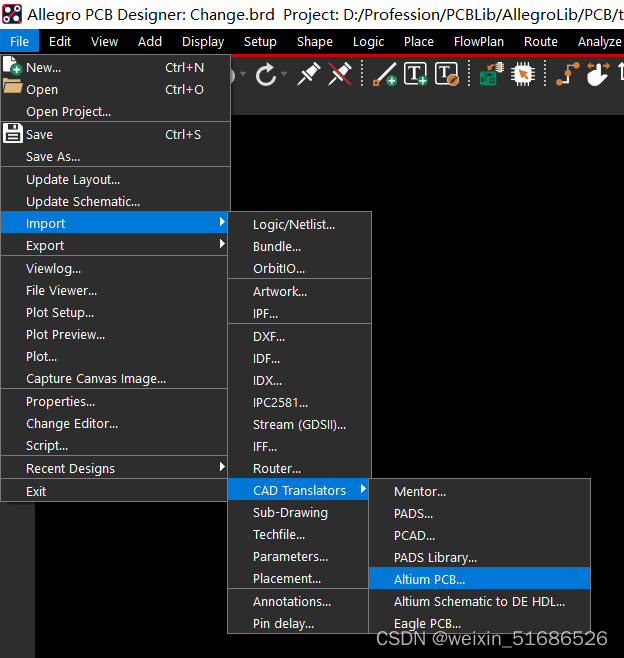The image size is (624, 658).
Task: Select the Text Edit tool icon
Action: pos(446,75)
